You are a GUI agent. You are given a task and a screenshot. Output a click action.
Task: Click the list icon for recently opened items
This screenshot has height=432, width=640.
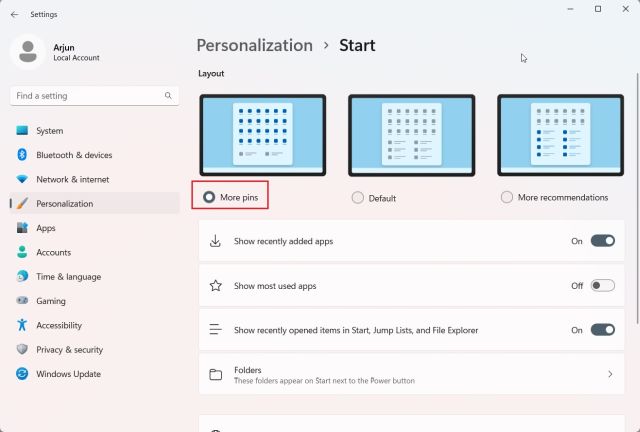tap(215, 329)
